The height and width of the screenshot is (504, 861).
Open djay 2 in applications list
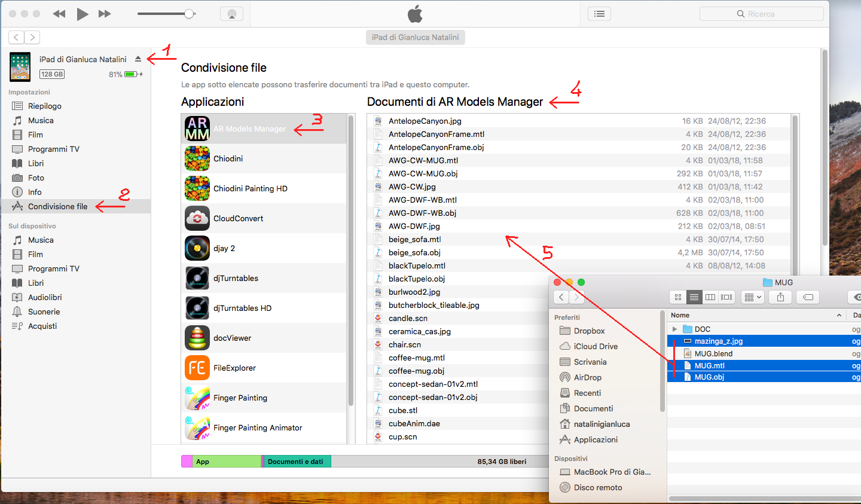(224, 248)
